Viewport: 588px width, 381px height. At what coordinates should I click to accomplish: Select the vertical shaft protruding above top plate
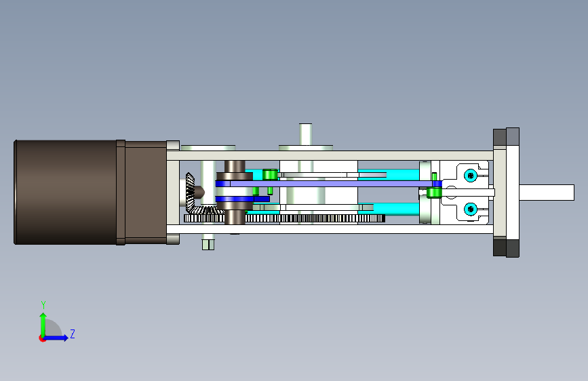(x=306, y=134)
